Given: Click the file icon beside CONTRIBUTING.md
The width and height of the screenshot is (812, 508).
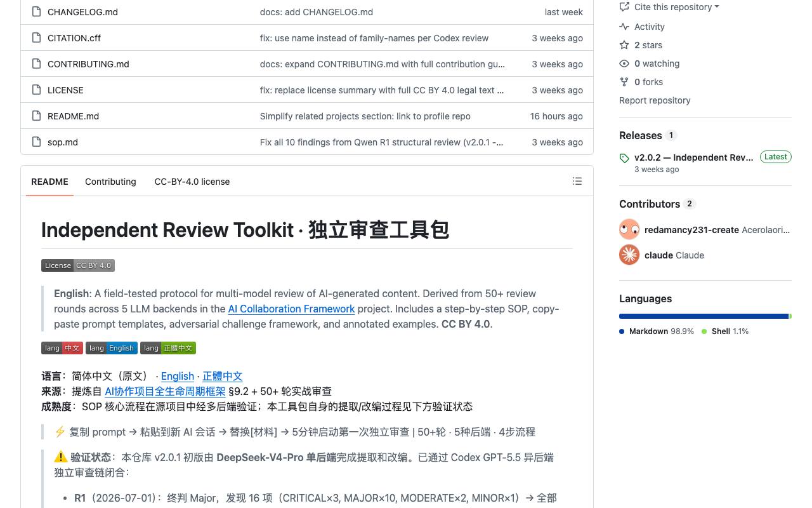Looking at the screenshot, I should tap(36, 64).
